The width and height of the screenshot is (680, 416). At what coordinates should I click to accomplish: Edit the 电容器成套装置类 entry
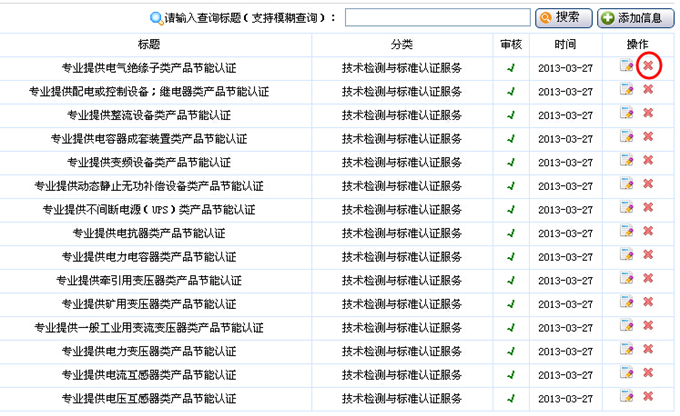click(627, 137)
